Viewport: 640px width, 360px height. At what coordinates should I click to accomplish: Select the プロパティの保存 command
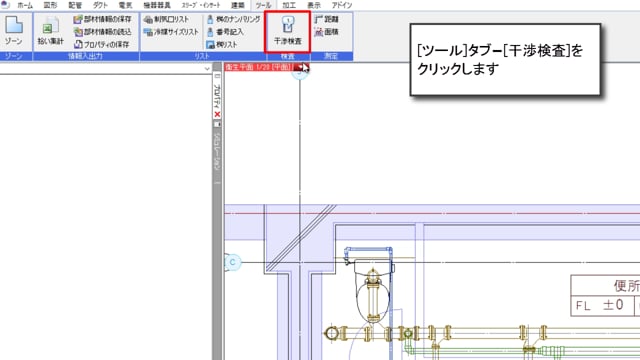(x=102, y=44)
